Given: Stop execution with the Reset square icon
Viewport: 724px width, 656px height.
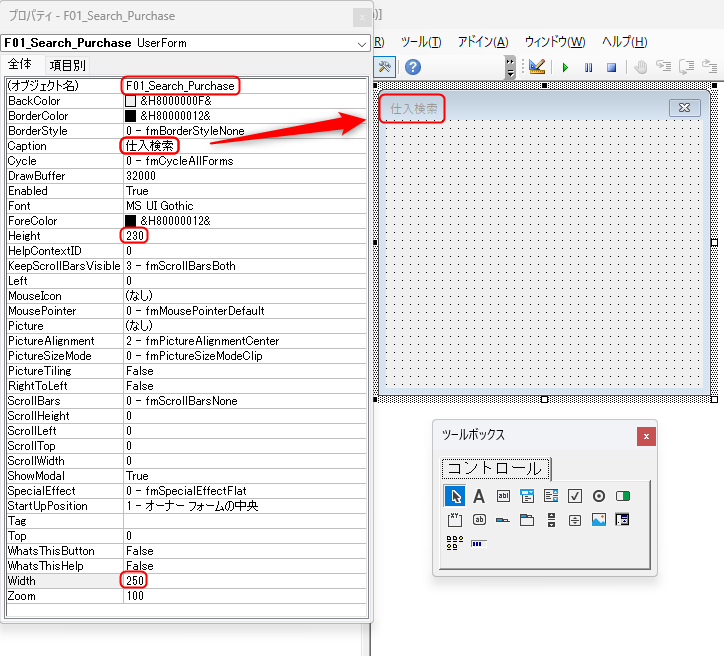Looking at the screenshot, I should coord(611,67).
